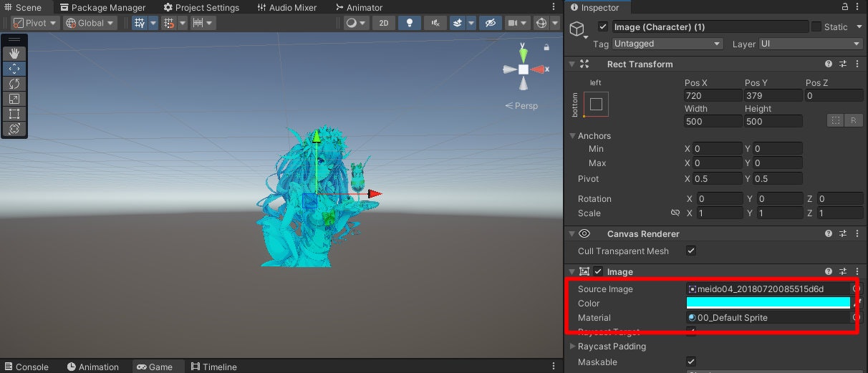Screen dimensions: 868x373
Task: Toggle scene grid visibility button
Action: 139,23
